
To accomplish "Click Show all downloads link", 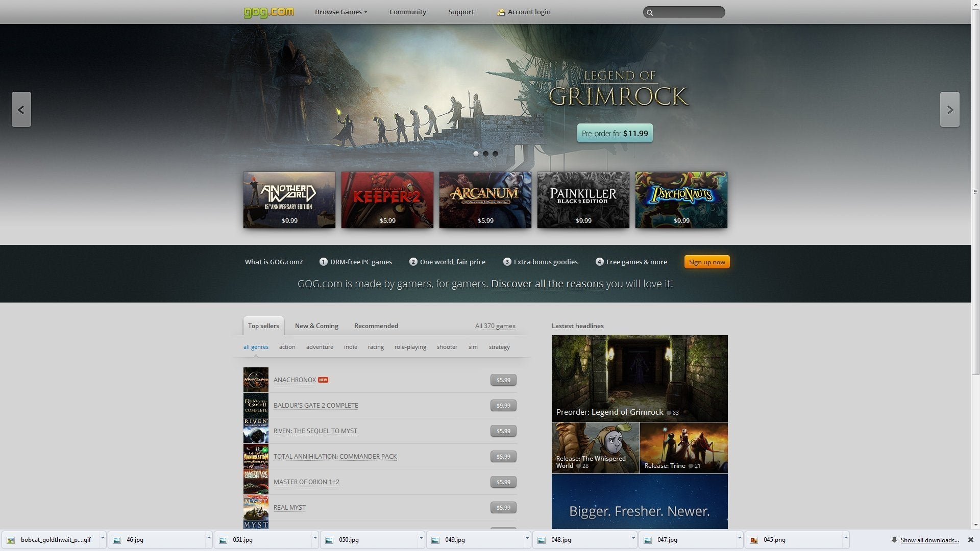I will pyautogui.click(x=929, y=540).
